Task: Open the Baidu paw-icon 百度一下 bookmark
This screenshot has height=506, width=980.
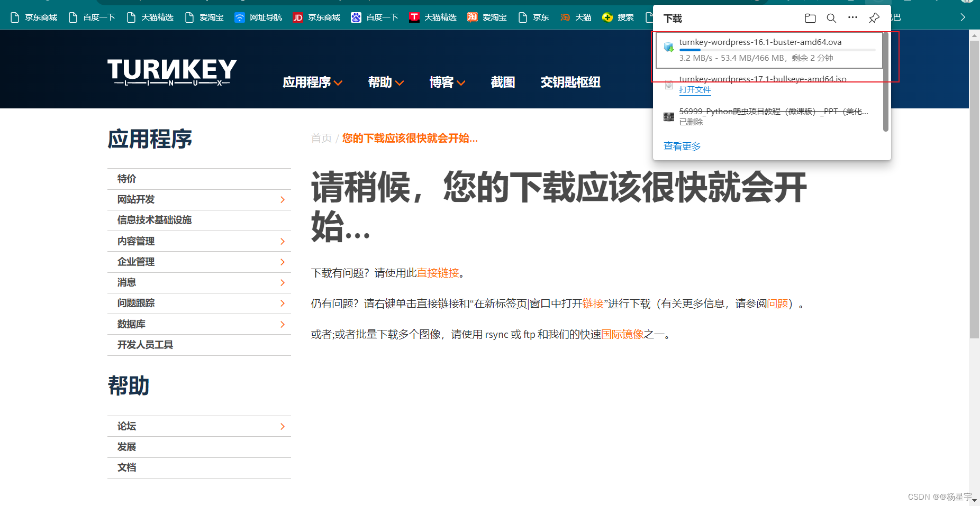Action: click(x=375, y=17)
